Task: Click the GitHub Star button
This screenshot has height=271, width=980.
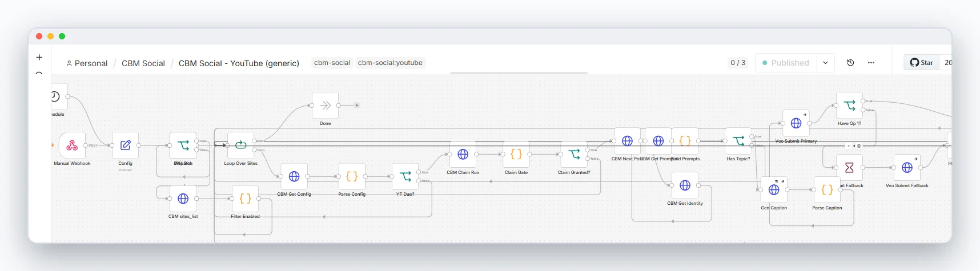Action: coord(922,63)
